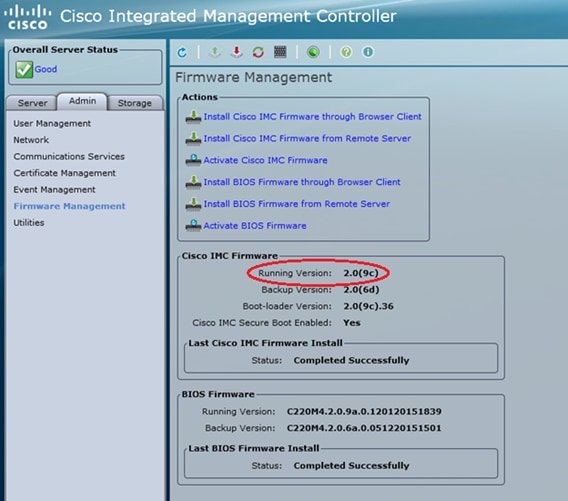Viewport: 568px width, 501px height.
Task: Open Communications Services page
Action: (x=69, y=156)
